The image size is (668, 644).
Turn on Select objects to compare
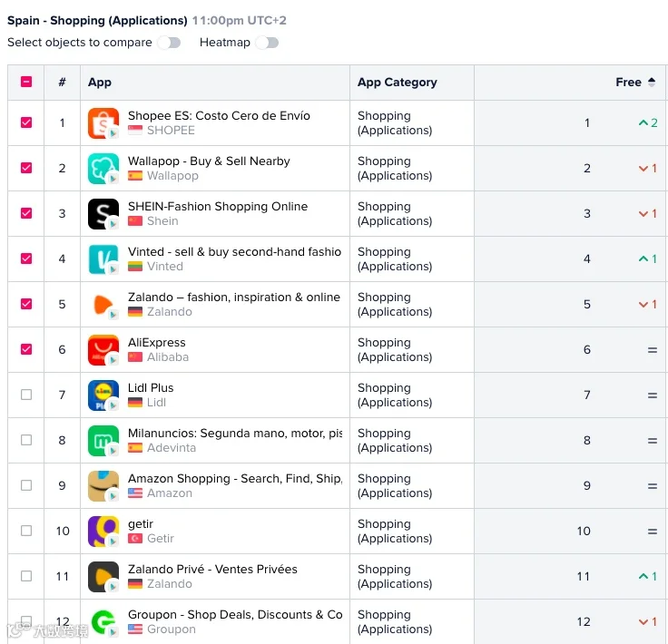[169, 43]
